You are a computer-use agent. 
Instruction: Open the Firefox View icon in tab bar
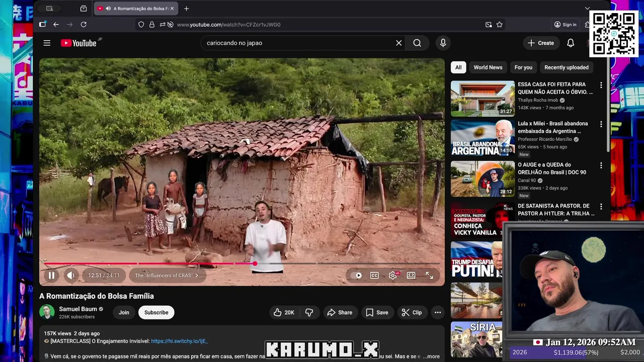[84, 9]
